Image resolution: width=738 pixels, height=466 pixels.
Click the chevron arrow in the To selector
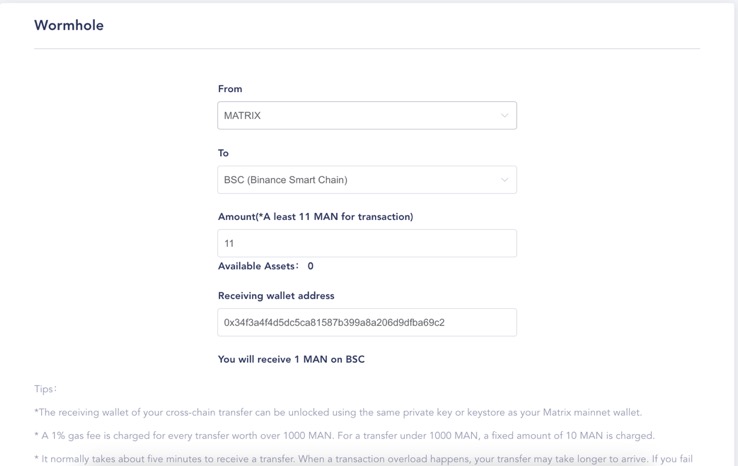coord(504,180)
